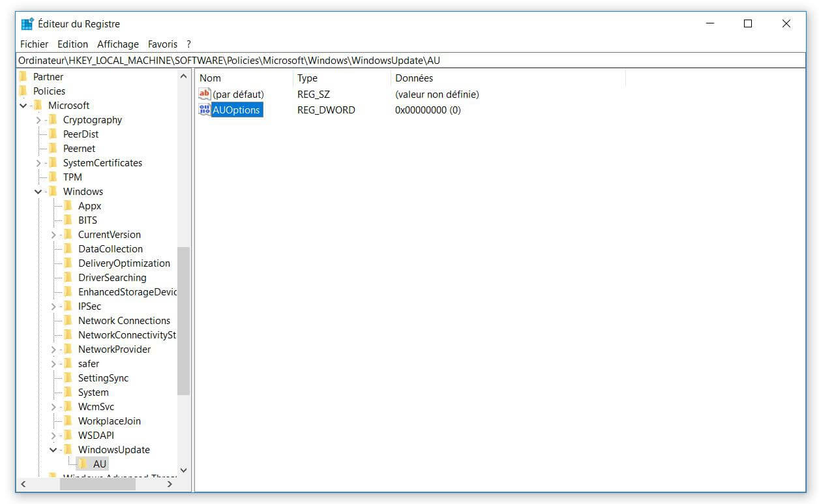Screen dimensions: 819x504
Task: Click the WSDAPI folder icon
Action: (68, 435)
